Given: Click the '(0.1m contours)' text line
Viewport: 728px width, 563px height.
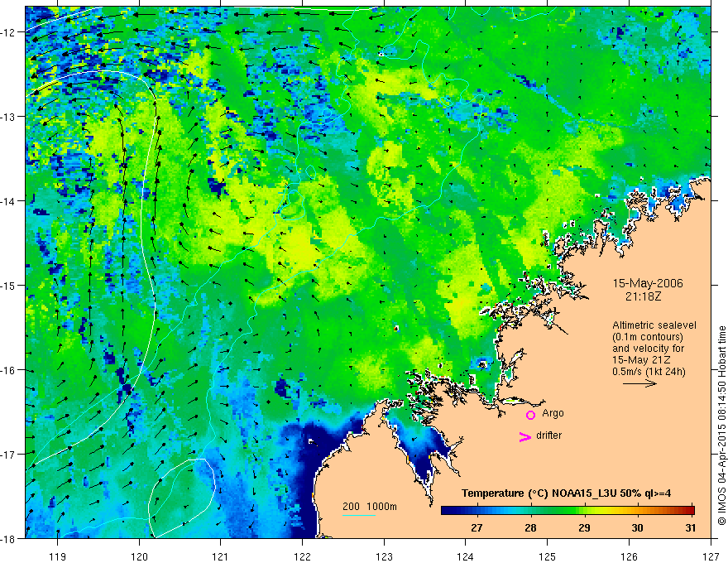Looking at the screenshot, I should [648, 337].
